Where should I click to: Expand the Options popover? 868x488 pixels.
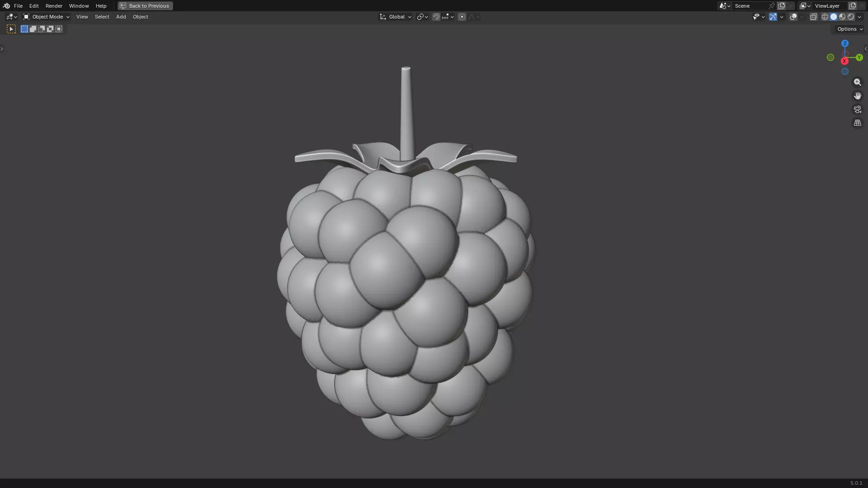850,29
